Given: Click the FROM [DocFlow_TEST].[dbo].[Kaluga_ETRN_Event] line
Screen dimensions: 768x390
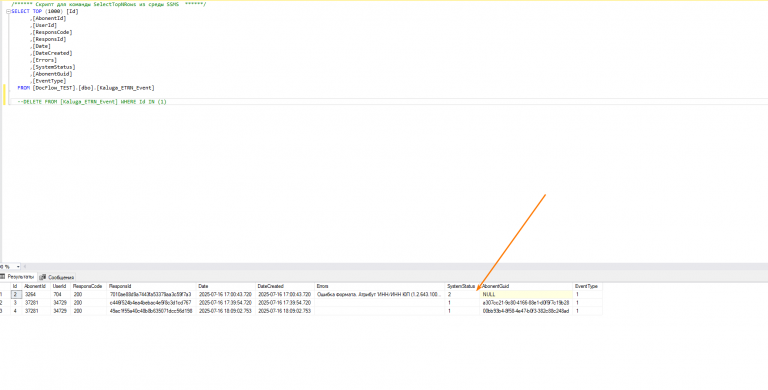Looking at the screenshot, I should [x=86, y=88].
